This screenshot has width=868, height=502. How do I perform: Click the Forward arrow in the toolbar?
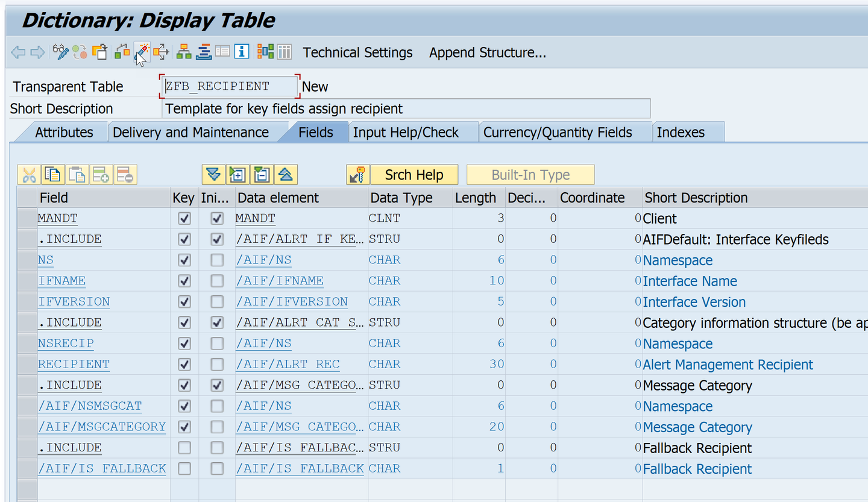pyautogui.click(x=37, y=52)
